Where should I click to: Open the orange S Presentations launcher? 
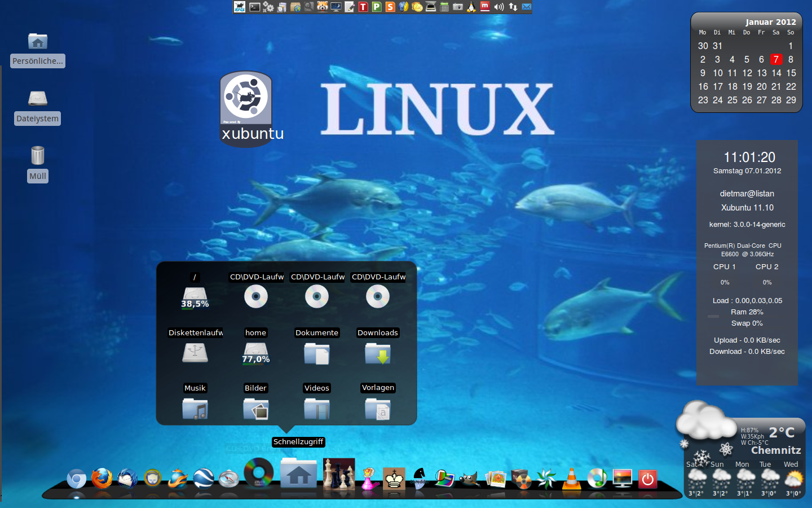[x=390, y=7]
